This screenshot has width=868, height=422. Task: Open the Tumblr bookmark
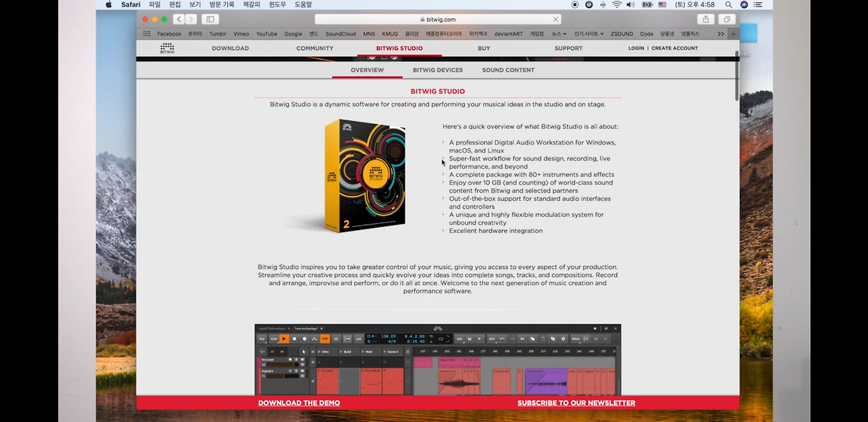click(x=218, y=33)
